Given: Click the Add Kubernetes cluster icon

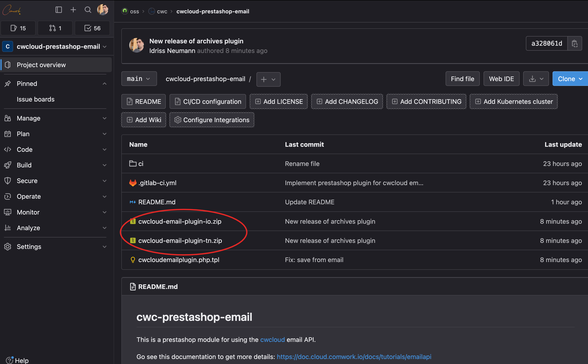Looking at the screenshot, I should point(477,102).
